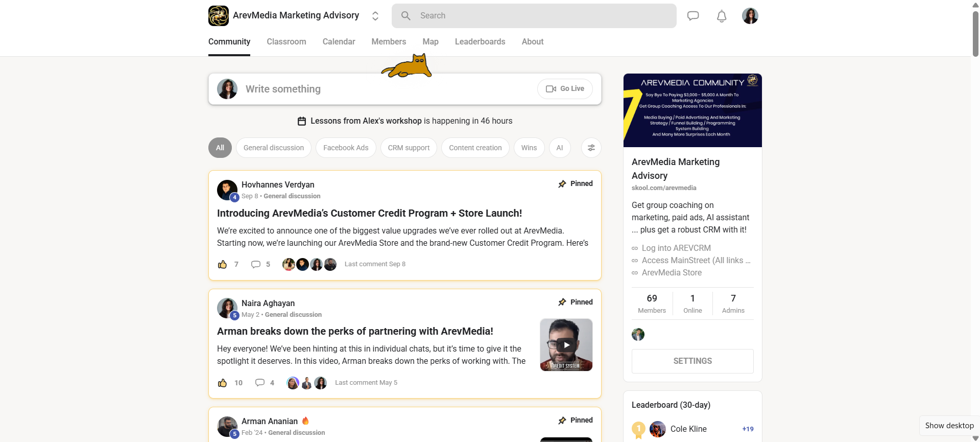
Task: Filter posts by Facebook Ads
Action: (x=346, y=148)
